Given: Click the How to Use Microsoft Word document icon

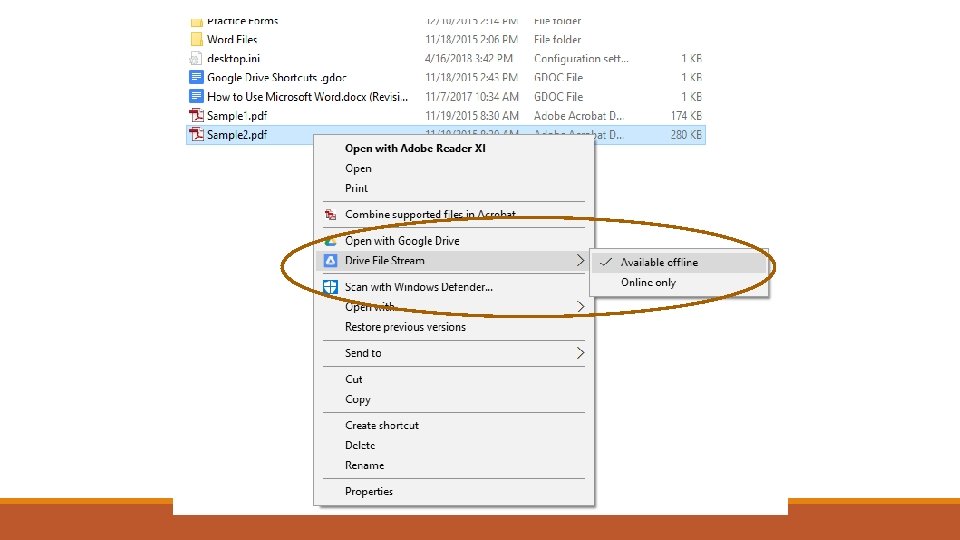Looking at the screenshot, I should click(196, 96).
